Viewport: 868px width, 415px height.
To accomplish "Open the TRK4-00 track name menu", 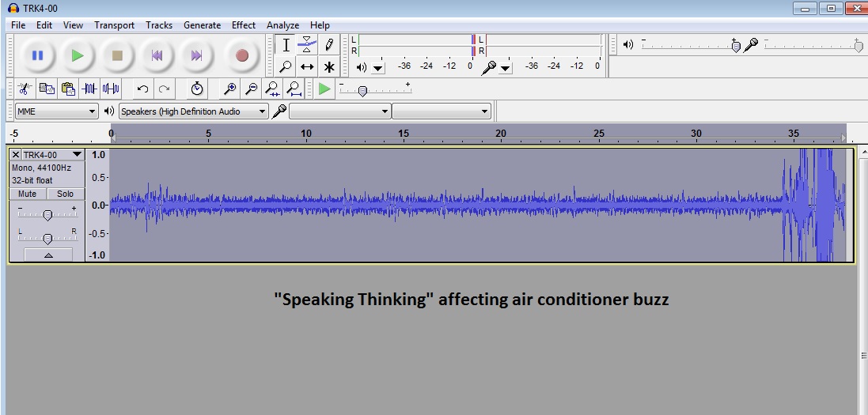I will (x=52, y=155).
